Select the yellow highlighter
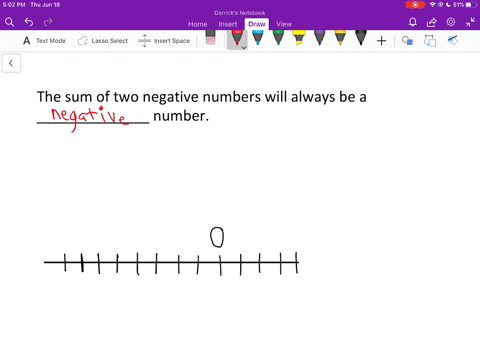Screen dimensions: 480x360 299,37
